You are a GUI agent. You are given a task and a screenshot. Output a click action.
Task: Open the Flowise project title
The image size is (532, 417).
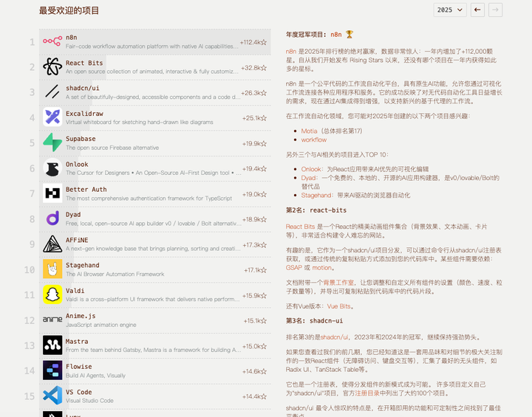click(x=79, y=367)
